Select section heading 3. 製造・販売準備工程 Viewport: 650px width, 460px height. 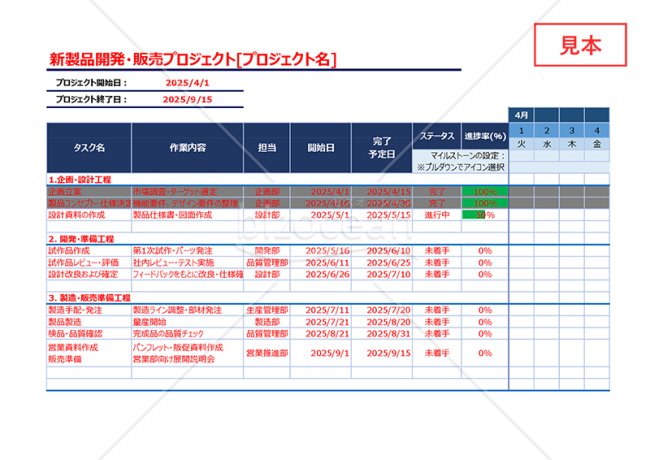point(90,298)
